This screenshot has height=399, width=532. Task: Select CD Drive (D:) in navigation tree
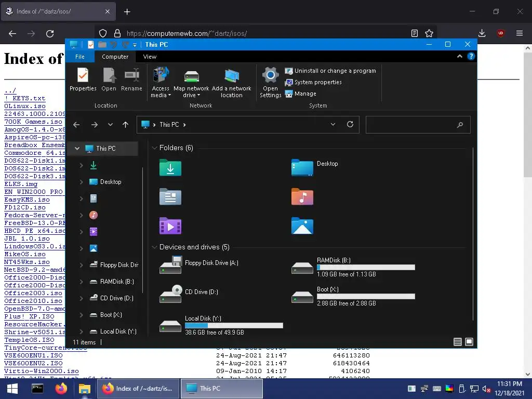point(111,298)
